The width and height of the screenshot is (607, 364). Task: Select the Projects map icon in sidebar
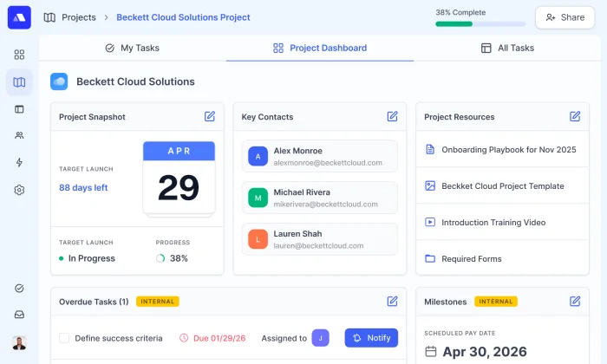(19, 82)
